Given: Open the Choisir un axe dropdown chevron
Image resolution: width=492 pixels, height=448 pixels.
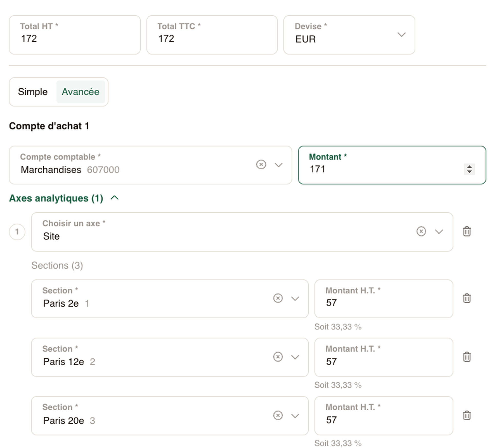Looking at the screenshot, I should (439, 232).
